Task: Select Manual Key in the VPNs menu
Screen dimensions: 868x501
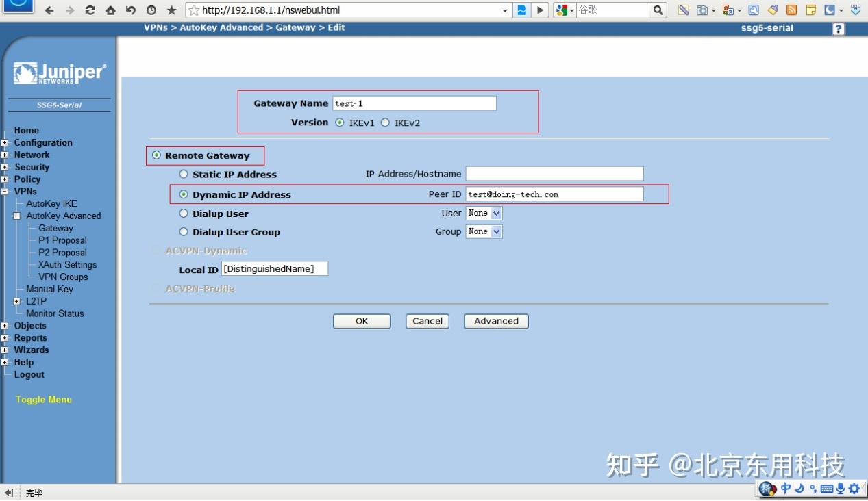Action: click(49, 289)
